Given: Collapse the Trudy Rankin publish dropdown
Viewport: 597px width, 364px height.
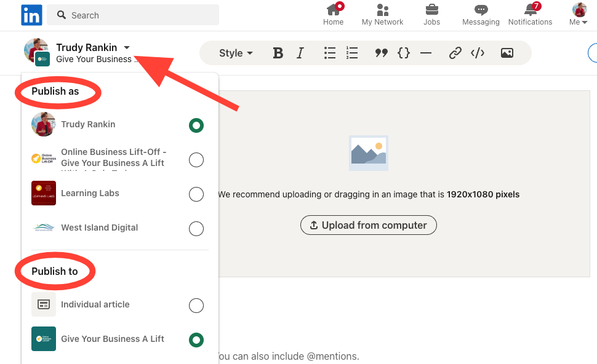Looking at the screenshot, I should pyautogui.click(x=127, y=47).
